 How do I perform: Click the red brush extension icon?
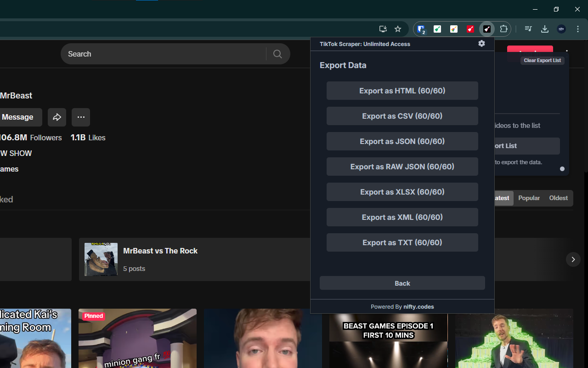[x=470, y=29]
